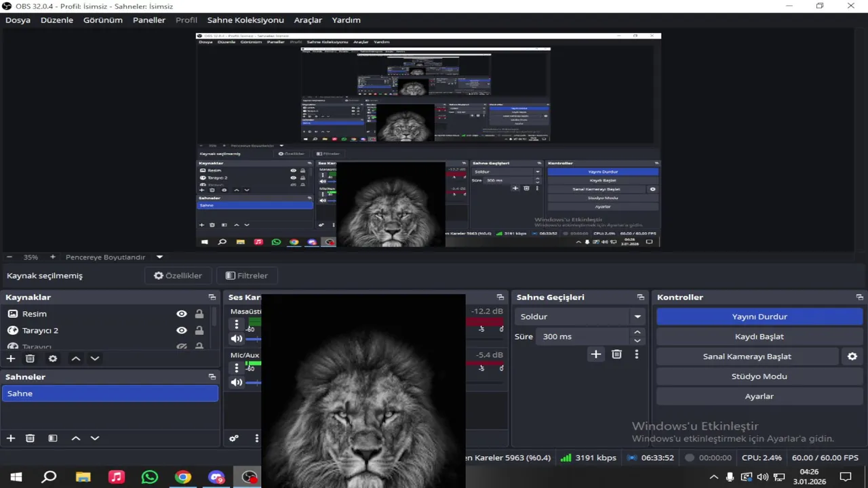Hide the Tarayıcı 2 source

point(182,331)
